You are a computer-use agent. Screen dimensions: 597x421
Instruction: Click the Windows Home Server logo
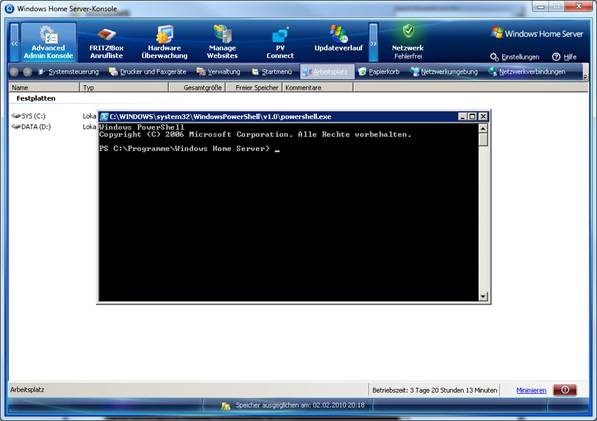[537, 33]
